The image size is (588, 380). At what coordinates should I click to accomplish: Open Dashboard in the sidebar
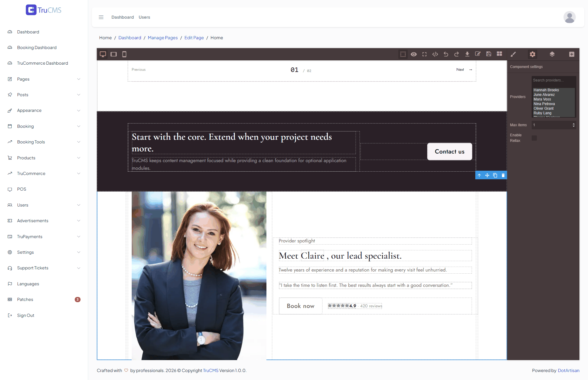[44, 32]
